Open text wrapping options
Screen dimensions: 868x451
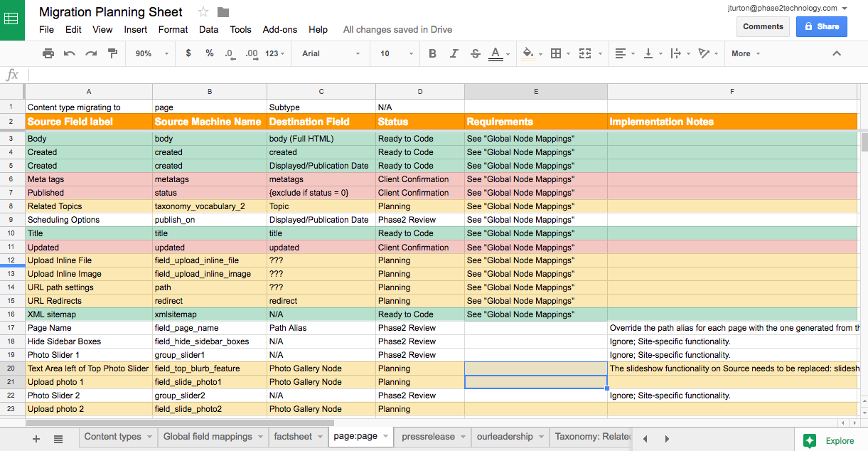675,53
